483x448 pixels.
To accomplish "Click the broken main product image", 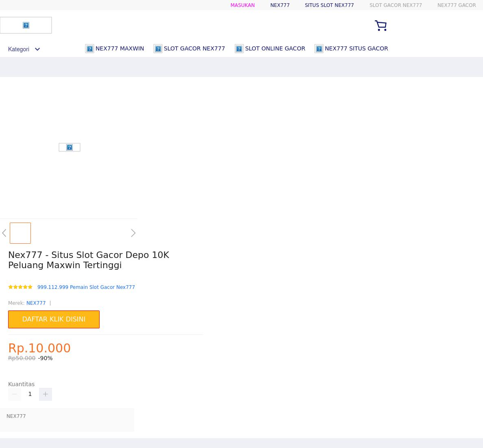I will click(70, 147).
